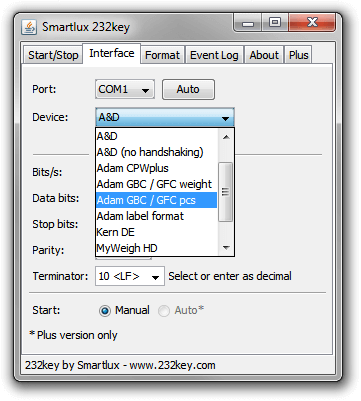361x401 pixels.
Task: Select the Interface tab
Action: [112, 53]
